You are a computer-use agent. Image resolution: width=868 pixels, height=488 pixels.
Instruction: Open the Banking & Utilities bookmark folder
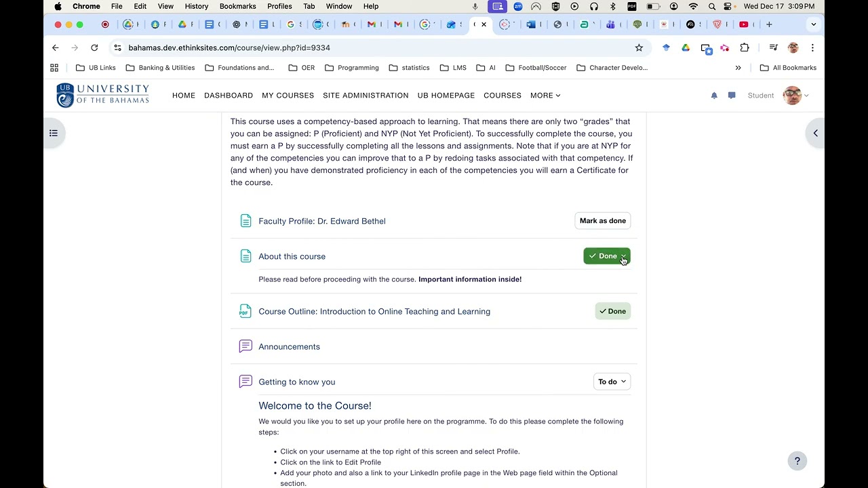coord(160,68)
